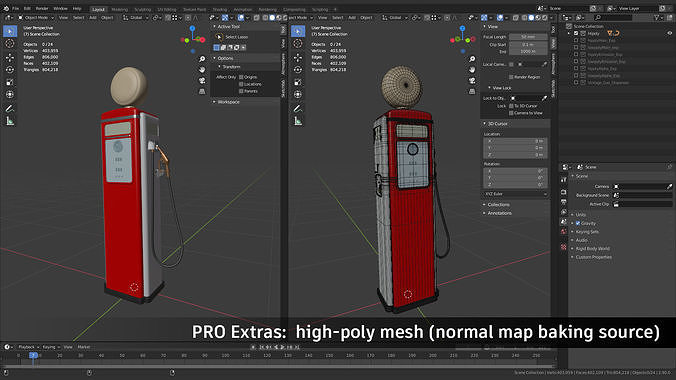The width and height of the screenshot is (676, 380).
Task: Select the Select tool in left viewport toolbar
Action: (10, 31)
